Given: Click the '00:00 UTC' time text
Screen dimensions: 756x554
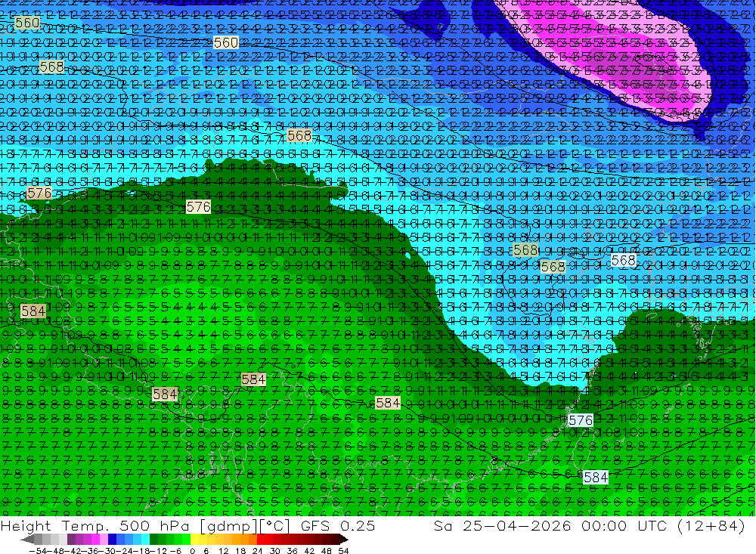Looking at the screenshot, I should 625,526.
